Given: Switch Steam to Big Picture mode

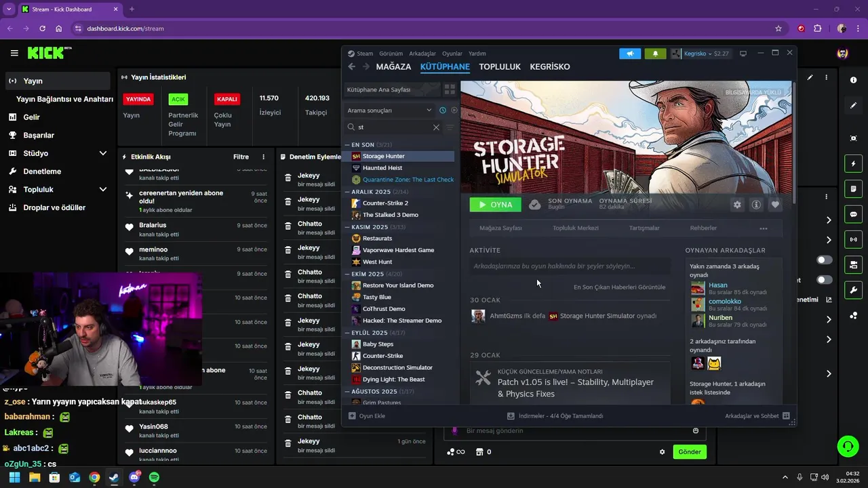Looking at the screenshot, I should click(743, 54).
